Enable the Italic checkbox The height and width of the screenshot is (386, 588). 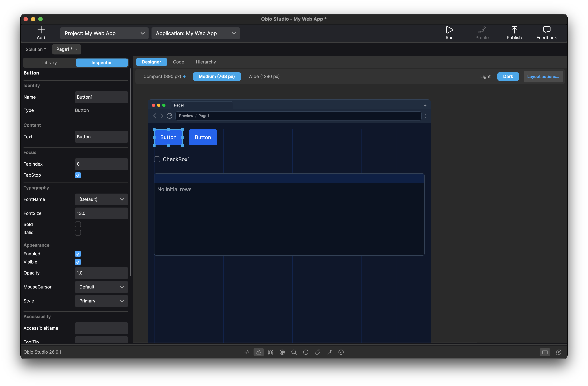click(78, 232)
